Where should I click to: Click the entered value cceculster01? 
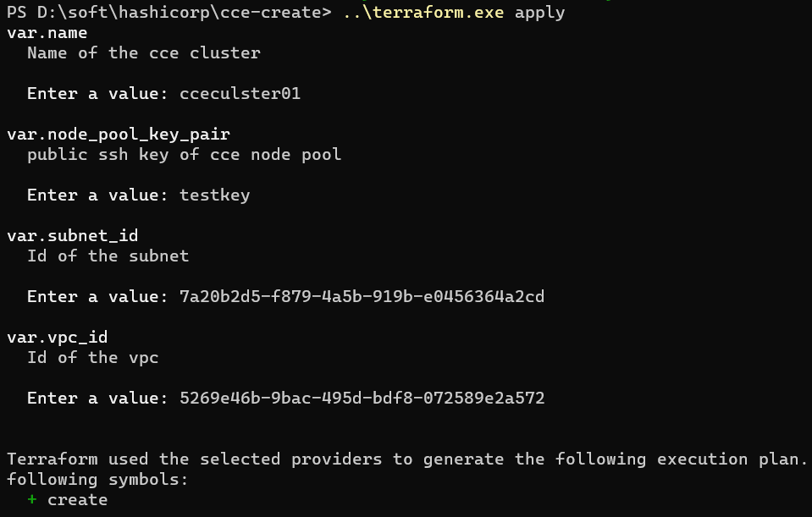240,94
